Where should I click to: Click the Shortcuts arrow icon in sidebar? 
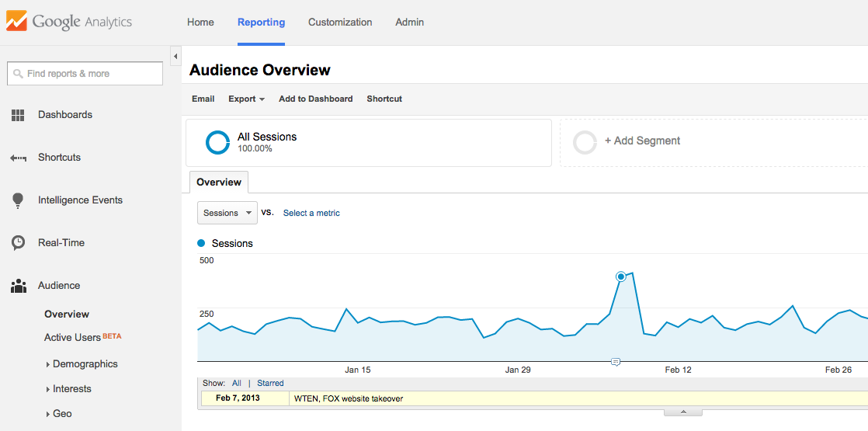[x=18, y=158]
